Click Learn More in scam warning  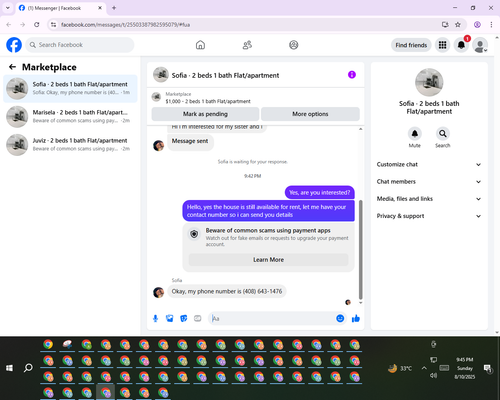[268, 260]
